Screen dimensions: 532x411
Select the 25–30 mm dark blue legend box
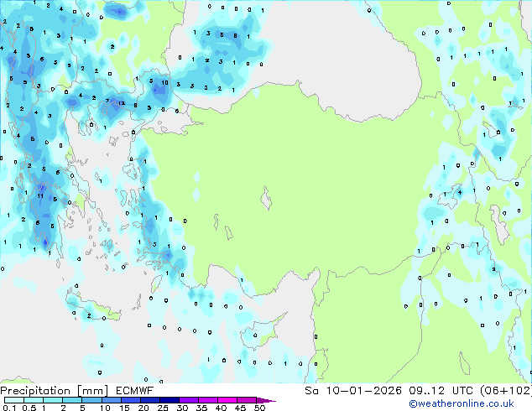(x=170, y=400)
